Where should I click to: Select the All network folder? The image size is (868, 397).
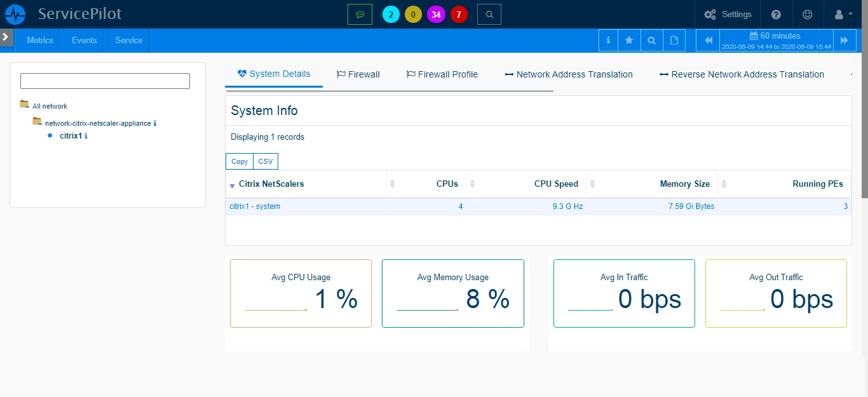point(50,106)
